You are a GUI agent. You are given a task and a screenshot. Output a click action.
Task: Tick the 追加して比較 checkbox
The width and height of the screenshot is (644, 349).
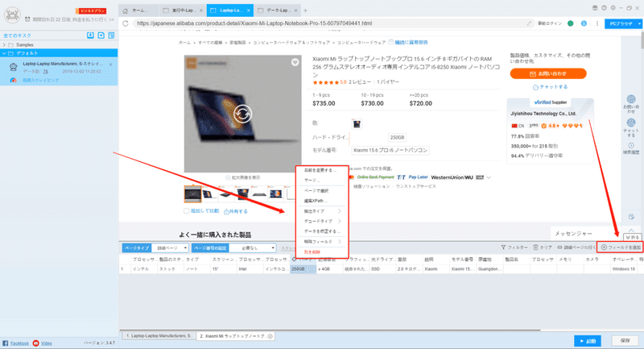coord(187,211)
